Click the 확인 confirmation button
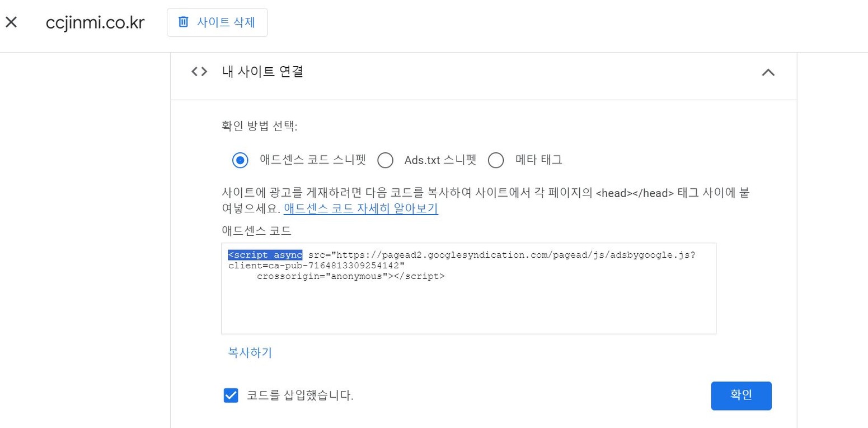Image resolution: width=868 pixels, height=428 pixels. point(741,395)
